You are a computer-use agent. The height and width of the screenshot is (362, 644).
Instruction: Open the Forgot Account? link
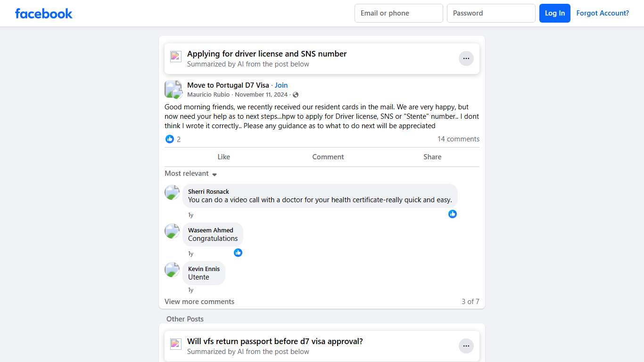[603, 13]
